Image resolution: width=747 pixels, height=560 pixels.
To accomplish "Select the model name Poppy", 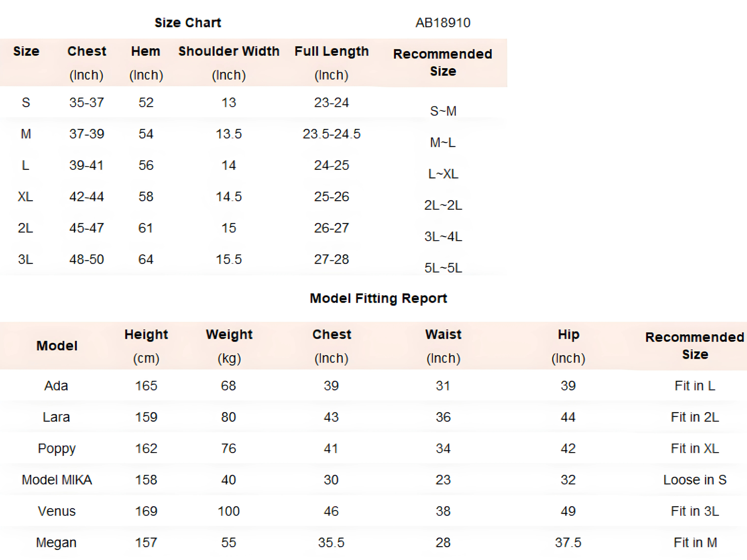I will tap(57, 449).
